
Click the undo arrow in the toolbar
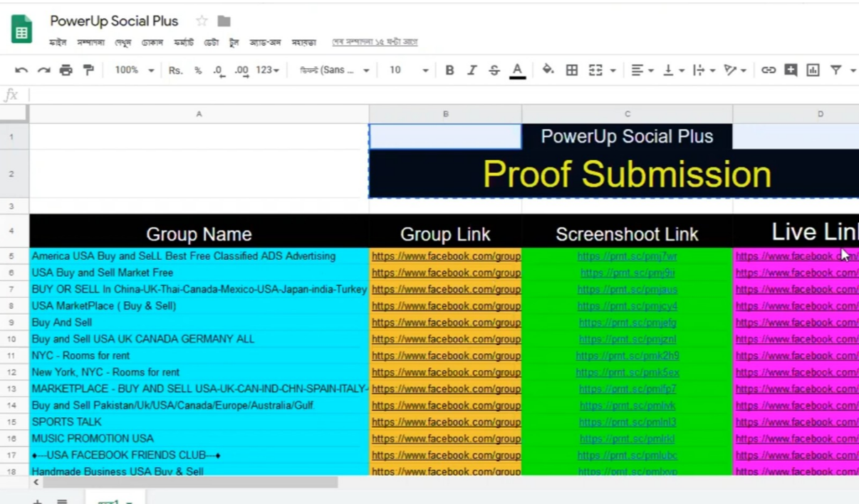click(21, 70)
